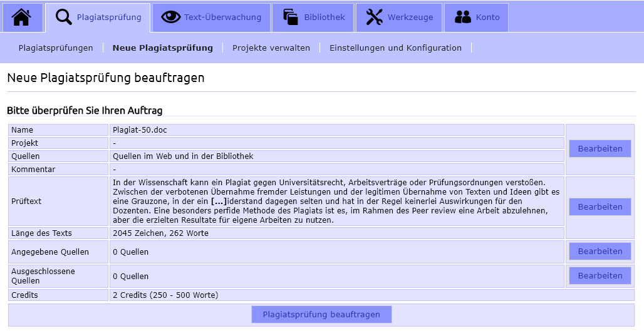Go to the Werkzeuge tab label

pyautogui.click(x=410, y=18)
